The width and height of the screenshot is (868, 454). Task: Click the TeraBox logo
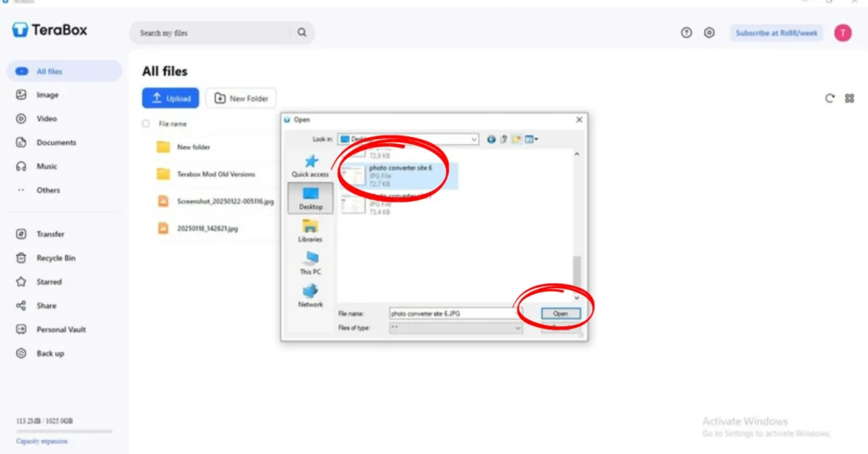[49, 30]
